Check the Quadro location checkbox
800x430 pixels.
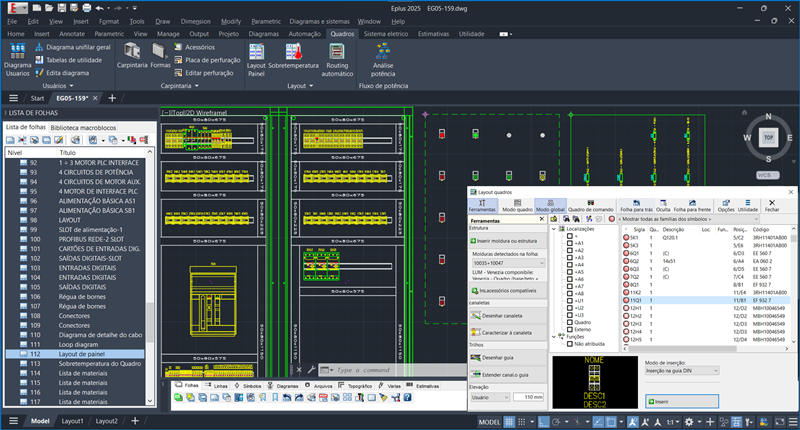coord(570,322)
